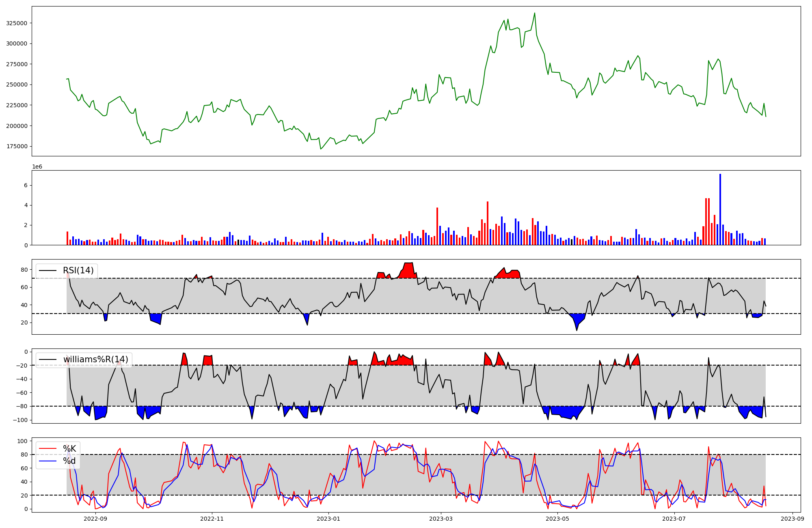Click the 2023-01 x-axis date label
Screen dimensions: 812x528
[x=328, y=519]
